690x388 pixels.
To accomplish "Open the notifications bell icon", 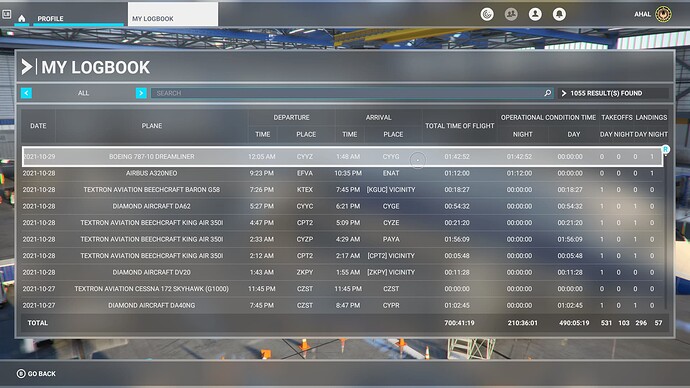I will (559, 15).
